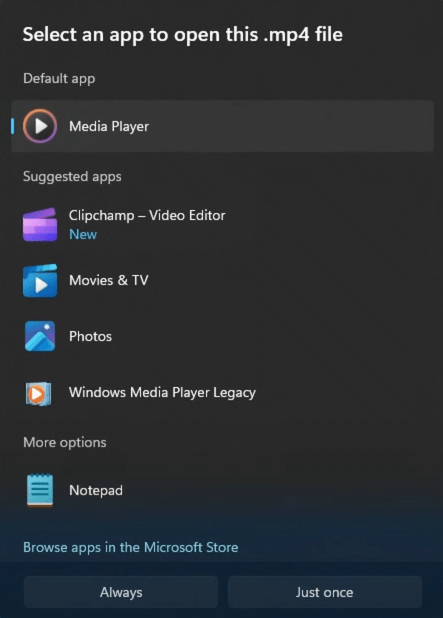Select the Media Player label
This screenshot has width=443, height=618.
pyautogui.click(x=109, y=127)
